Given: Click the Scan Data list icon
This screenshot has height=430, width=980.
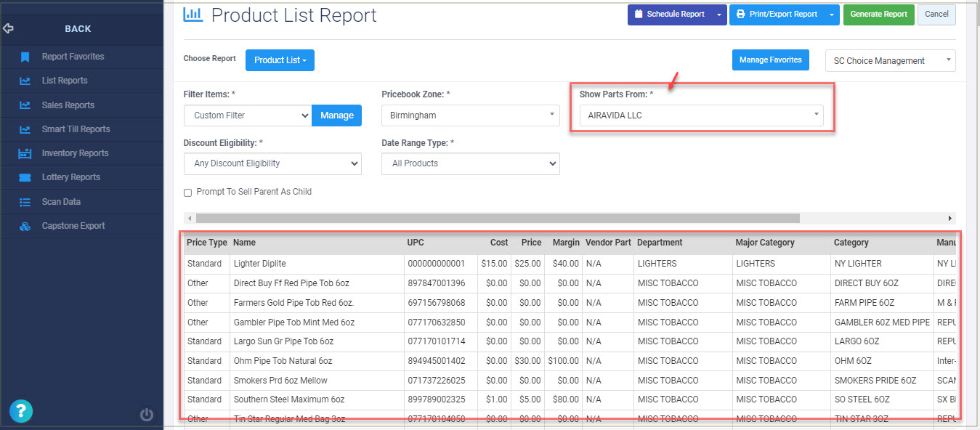Looking at the screenshot, I should click(25, 202).
